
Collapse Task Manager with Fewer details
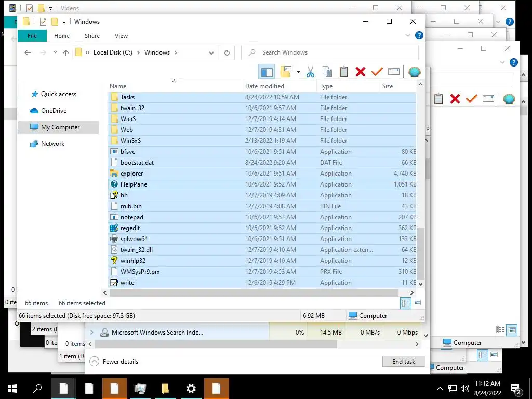114,362
